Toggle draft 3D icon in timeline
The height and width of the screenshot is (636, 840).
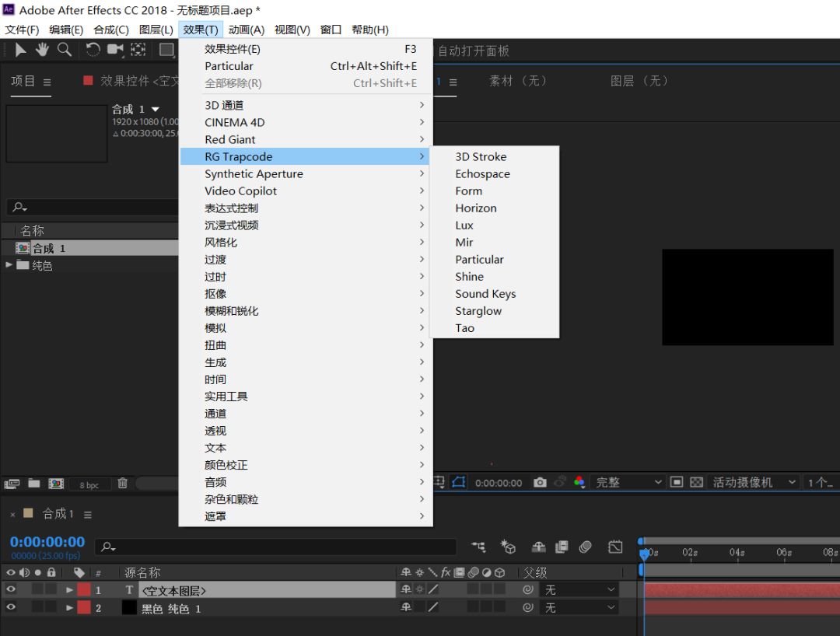508,547
